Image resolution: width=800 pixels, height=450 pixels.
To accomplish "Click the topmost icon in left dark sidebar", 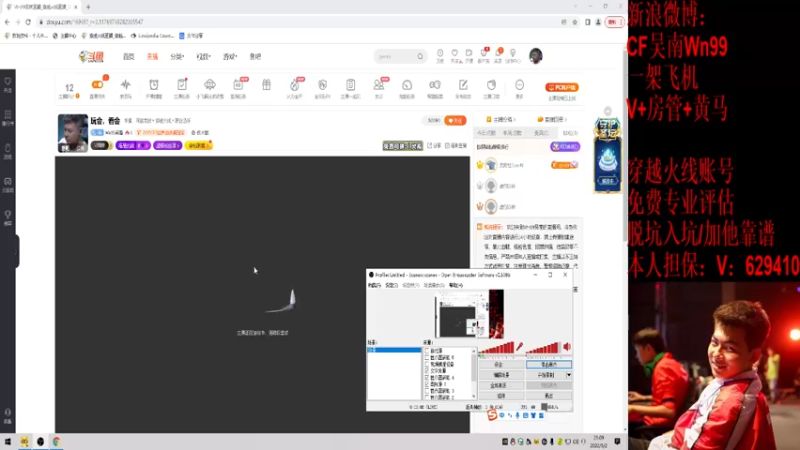I will click(8, 81).
